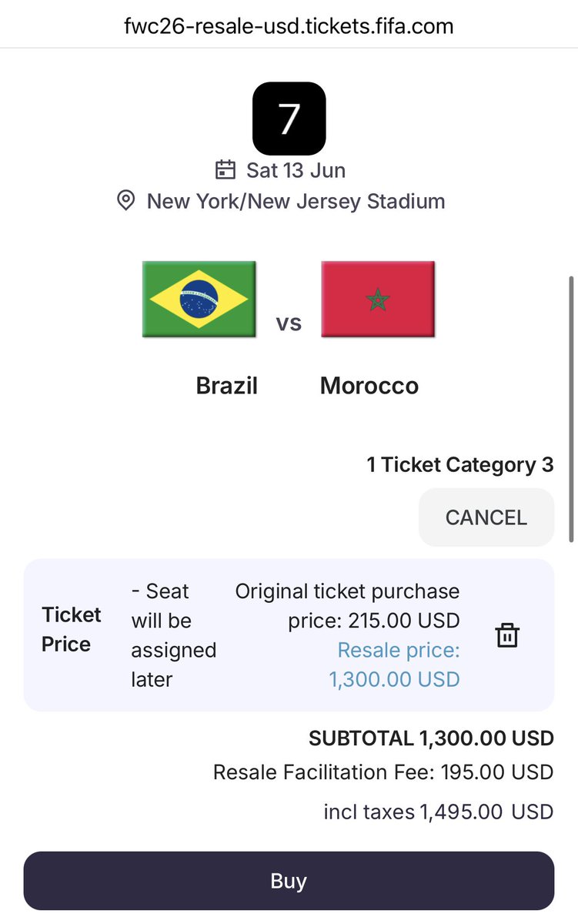This screenshot has height=924, width=578.
Task: Click the trash bin delete icon
Action: coord(507,635)
